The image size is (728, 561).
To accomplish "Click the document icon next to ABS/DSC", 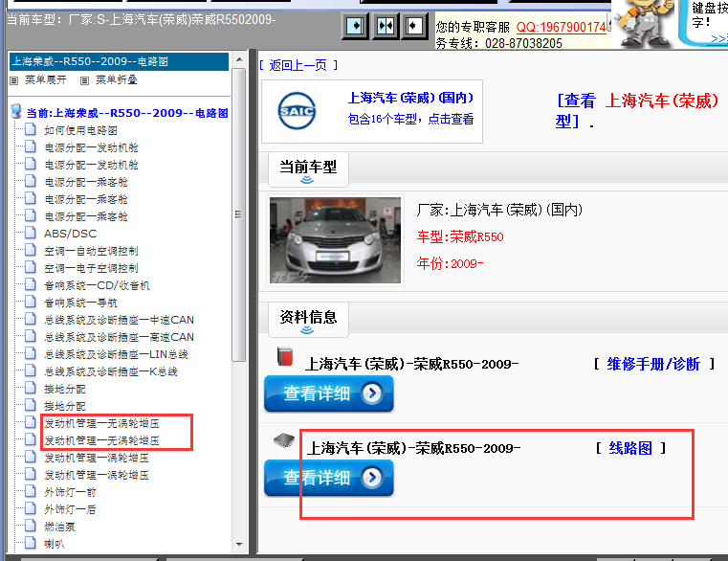I will coord(31,233).
